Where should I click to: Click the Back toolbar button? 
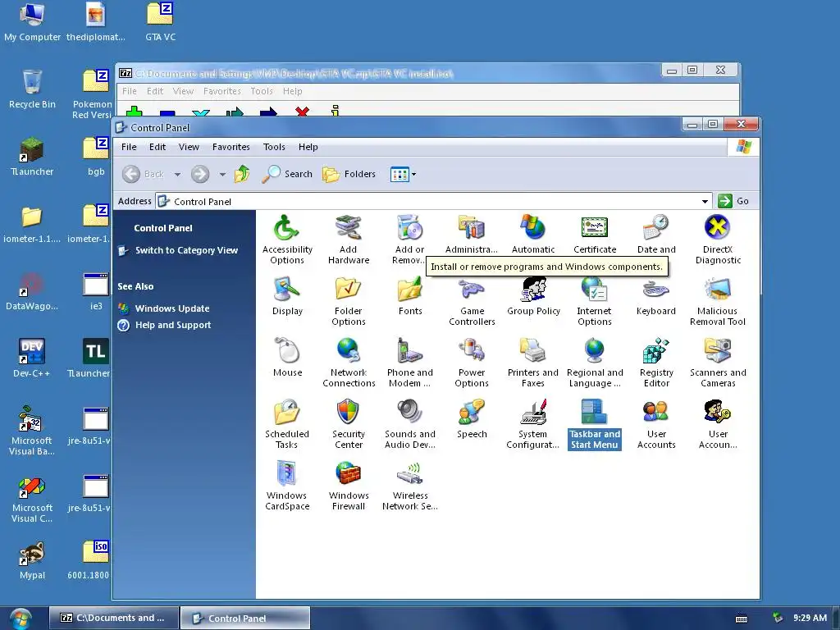143,174
